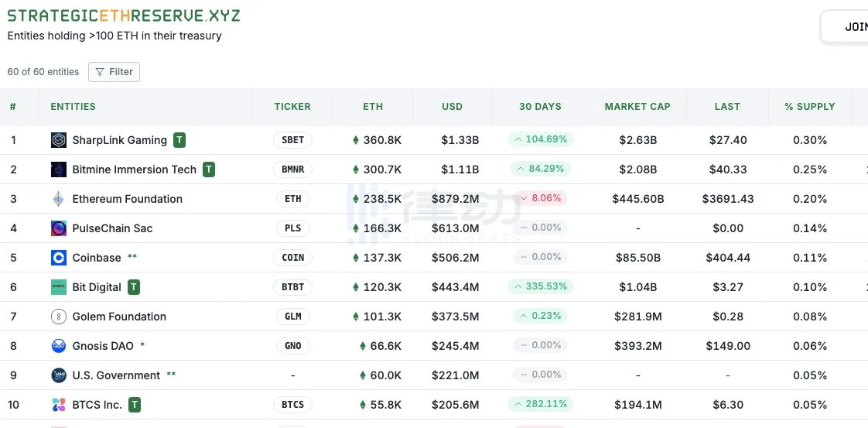Click the ETH diamond icon beside 360.8K
The width and height of the screenshot is (868, 428).
[356, 140]
